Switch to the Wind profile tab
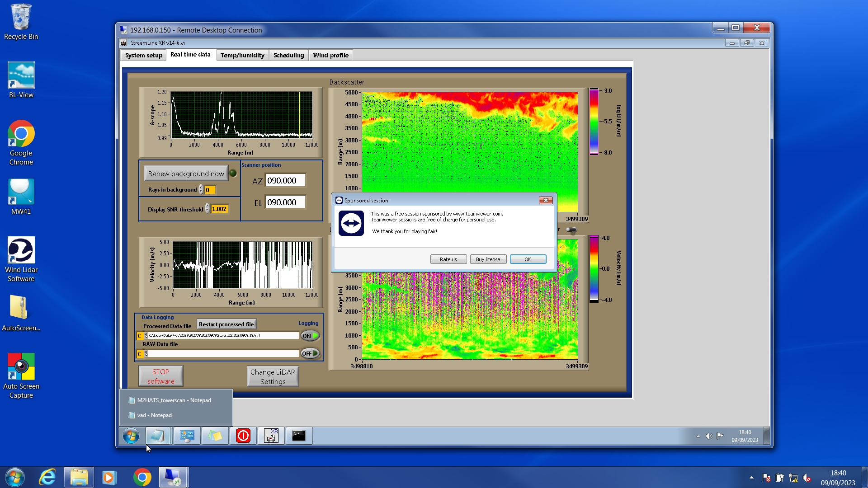Screen dimensions: 868x488 (330, 55)
